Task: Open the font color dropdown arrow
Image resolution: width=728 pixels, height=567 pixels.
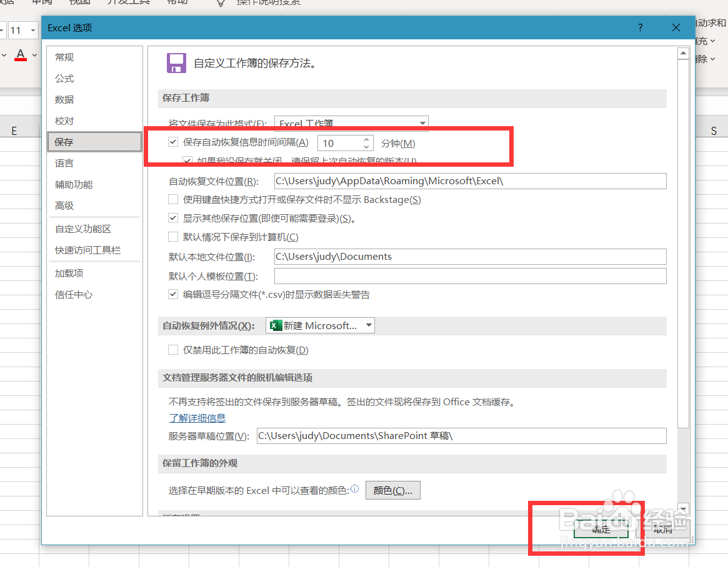Action: [35, 55]
